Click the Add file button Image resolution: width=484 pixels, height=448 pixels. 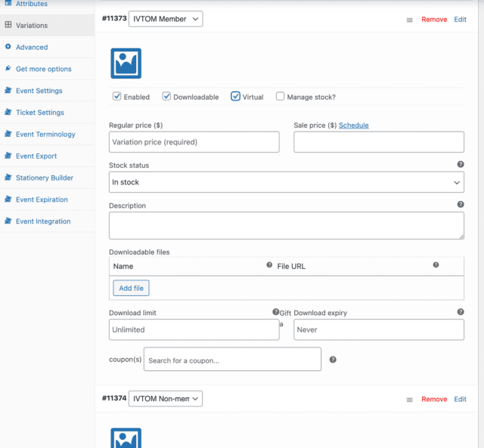(x=132, y=288)
